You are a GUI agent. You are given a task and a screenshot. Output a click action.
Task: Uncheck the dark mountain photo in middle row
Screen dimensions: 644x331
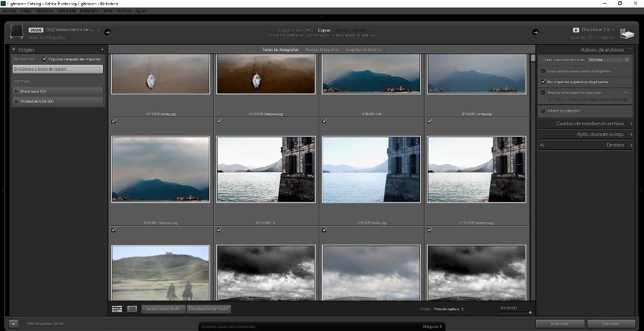click(114, 121)
